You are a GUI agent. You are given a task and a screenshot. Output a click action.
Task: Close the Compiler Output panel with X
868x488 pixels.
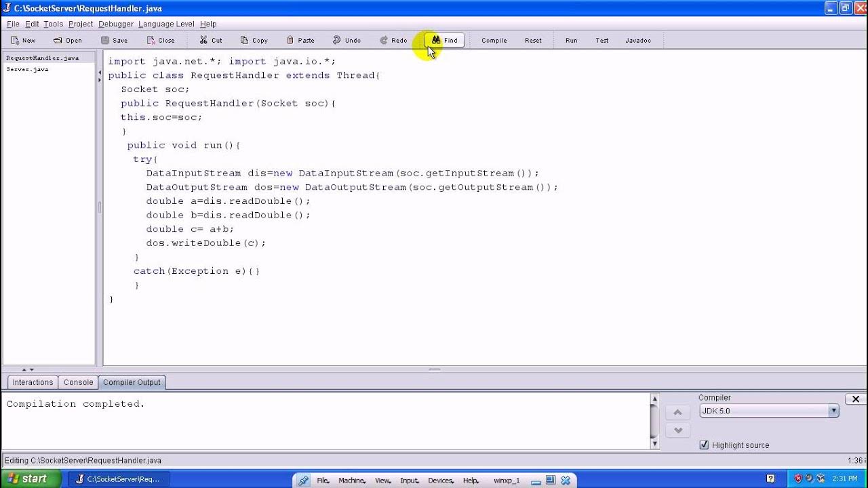tap(855, 399)
